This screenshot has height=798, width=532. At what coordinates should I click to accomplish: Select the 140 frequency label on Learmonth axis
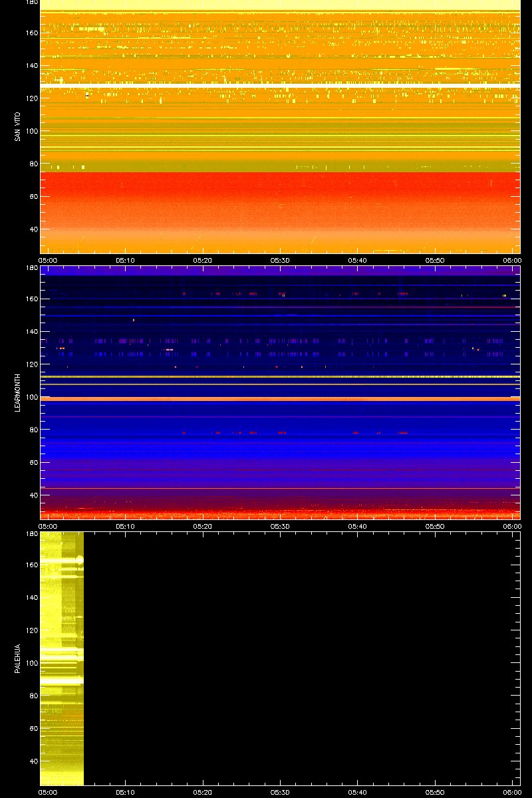31,332
